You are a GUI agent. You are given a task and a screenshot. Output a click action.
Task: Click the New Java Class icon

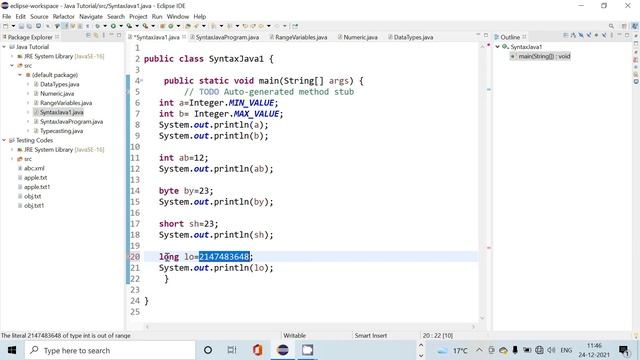(171, 26)
